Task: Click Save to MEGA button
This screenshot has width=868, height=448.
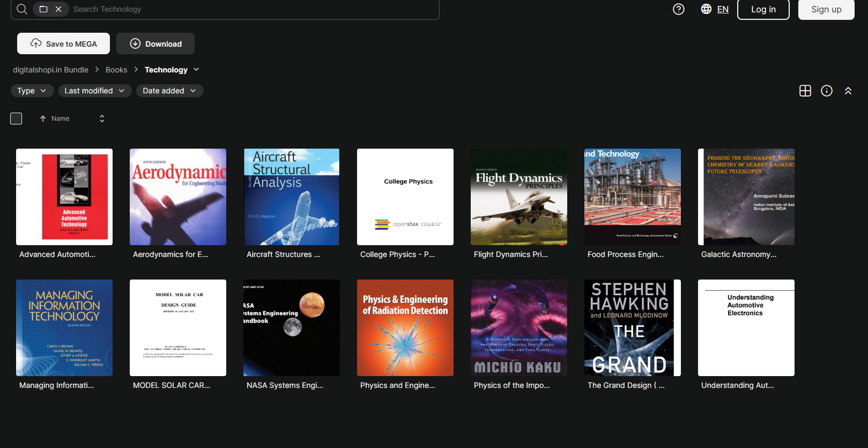Action: pos(63,43)
